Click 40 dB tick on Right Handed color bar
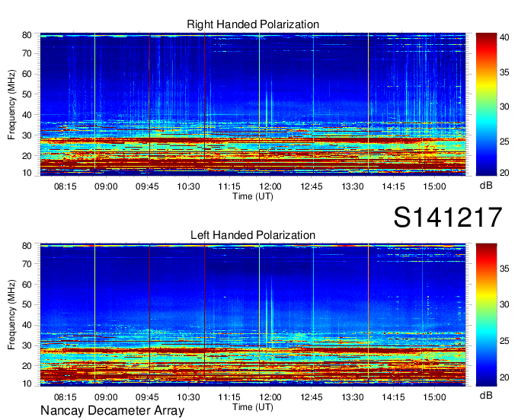Viewport: 518px width, 420px height. 504,37
